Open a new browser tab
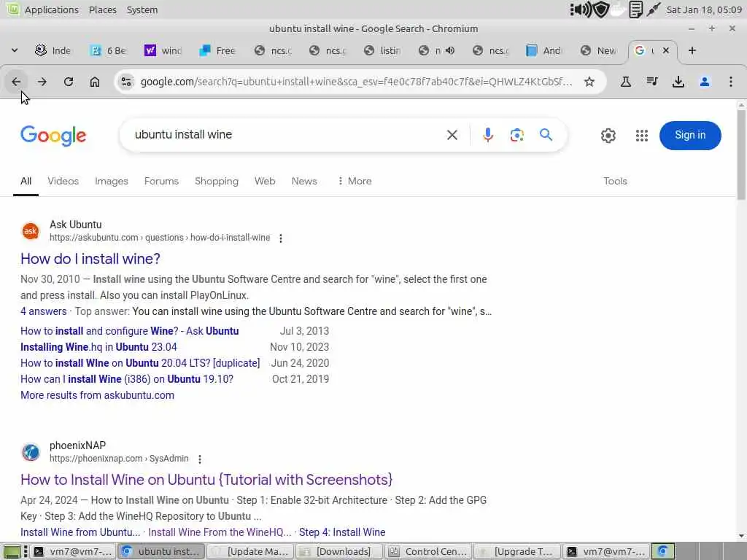The image size is (747, 560). tap(692, 50)
